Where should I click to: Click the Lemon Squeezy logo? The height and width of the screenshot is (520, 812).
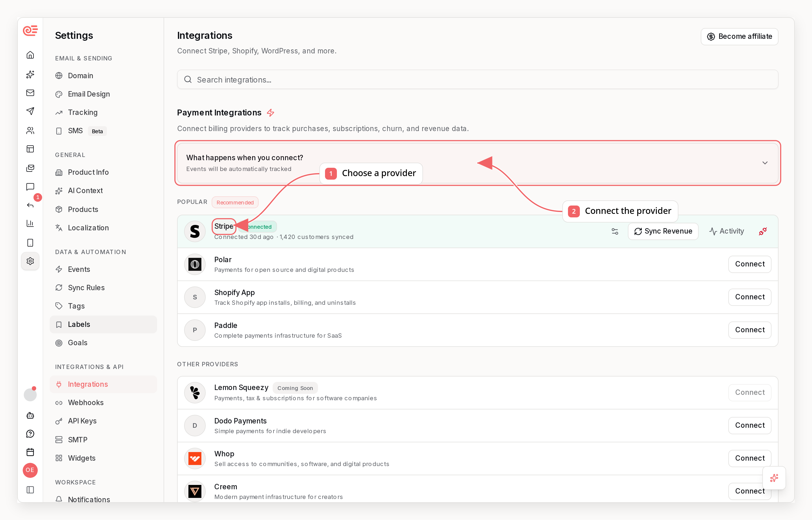(195, 392)
